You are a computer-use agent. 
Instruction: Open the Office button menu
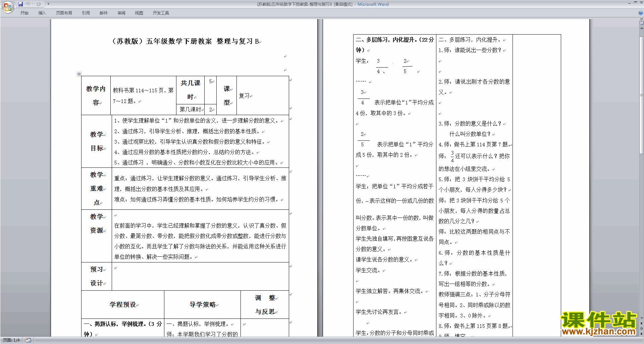7,7
